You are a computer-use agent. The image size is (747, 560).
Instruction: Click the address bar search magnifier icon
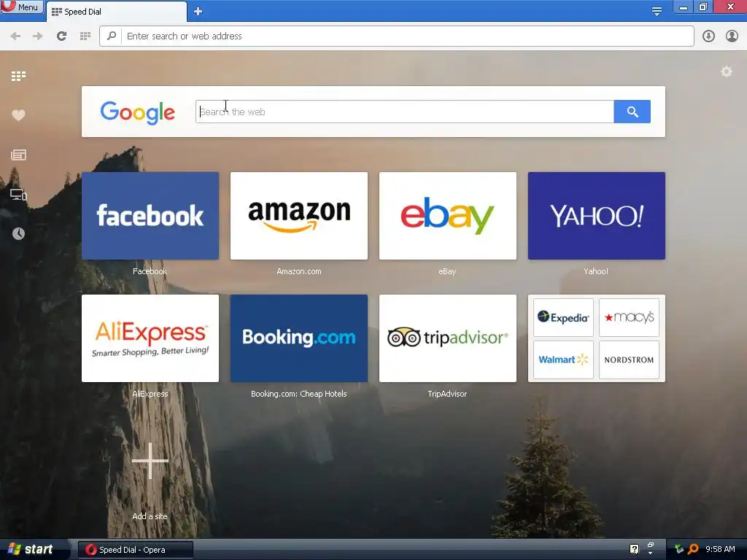pos(112,36)
